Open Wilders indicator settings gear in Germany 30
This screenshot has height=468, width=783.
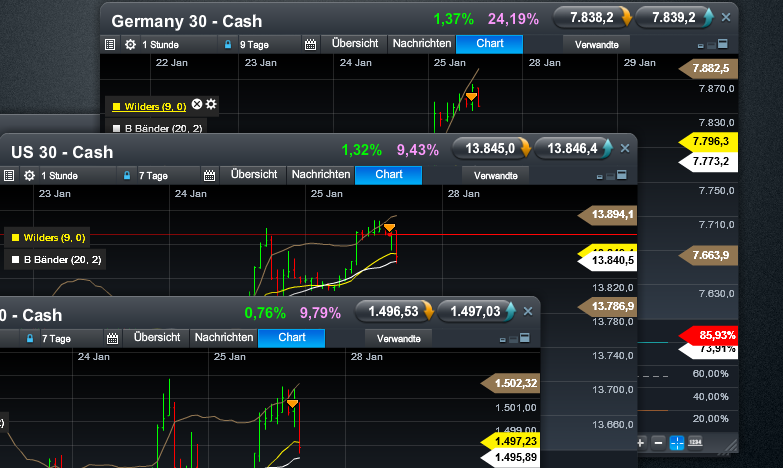pyautogui.click(x=211, y=104)
